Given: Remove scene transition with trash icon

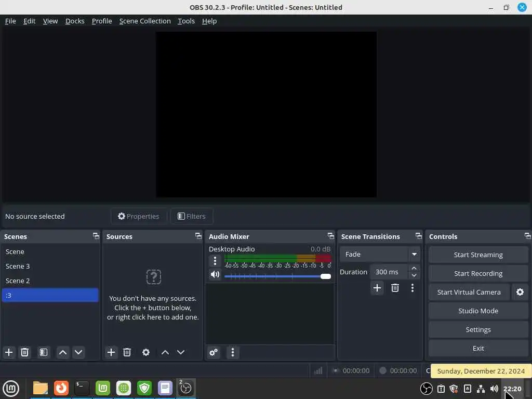Looking at the screenshot, I should point(395,288).
